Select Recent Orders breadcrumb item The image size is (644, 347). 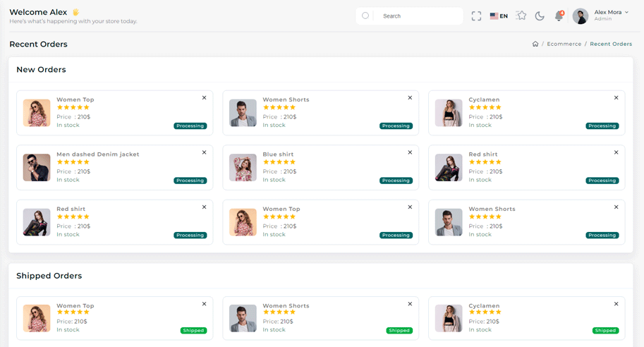611,44
